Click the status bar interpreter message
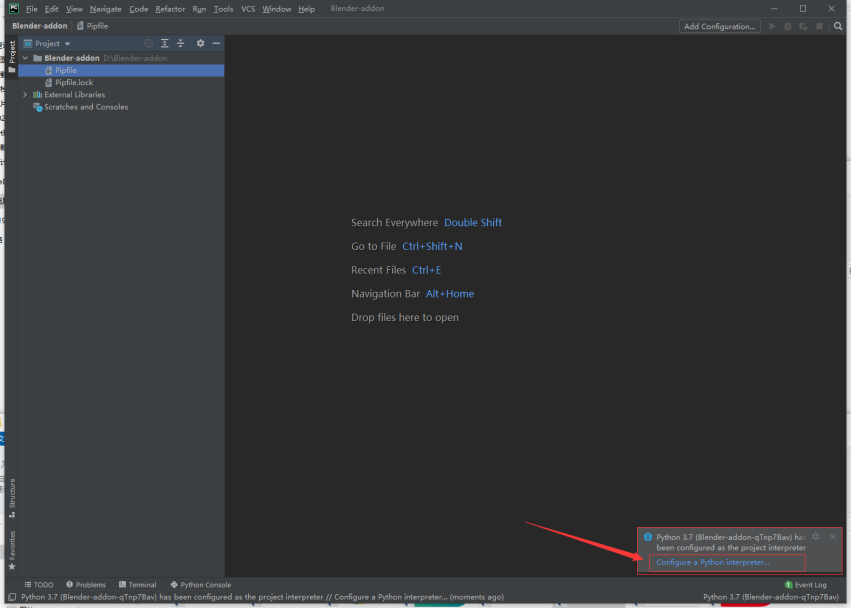The height and width of the screenshot is (608, 851). 262,597
